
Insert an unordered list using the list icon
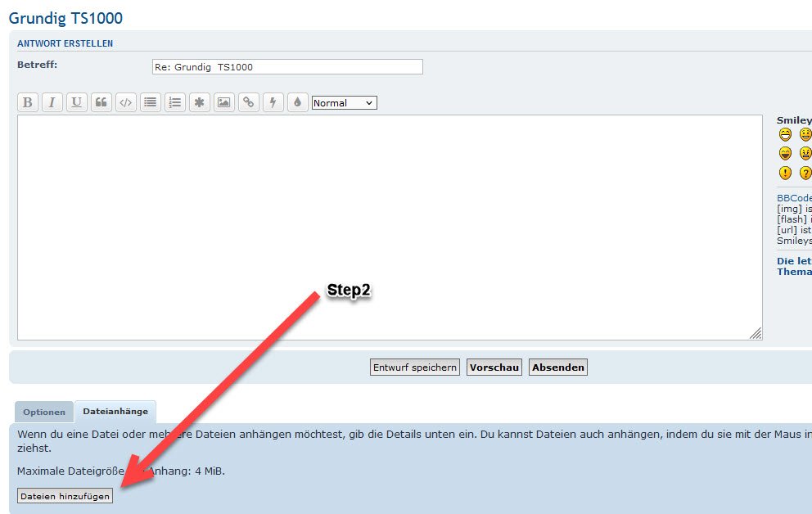tap(150, 102)
